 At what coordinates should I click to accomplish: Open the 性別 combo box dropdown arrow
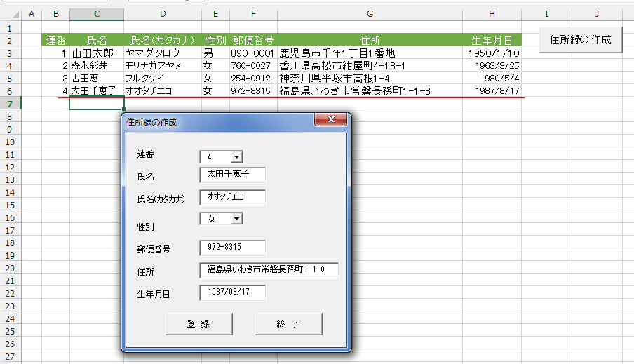(x=236, y=219)
